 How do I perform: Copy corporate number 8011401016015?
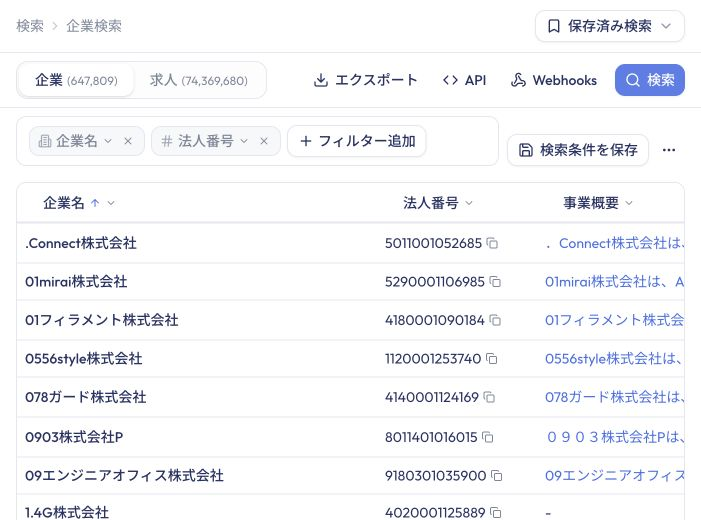pyautogui.click(x=488, y=437)
